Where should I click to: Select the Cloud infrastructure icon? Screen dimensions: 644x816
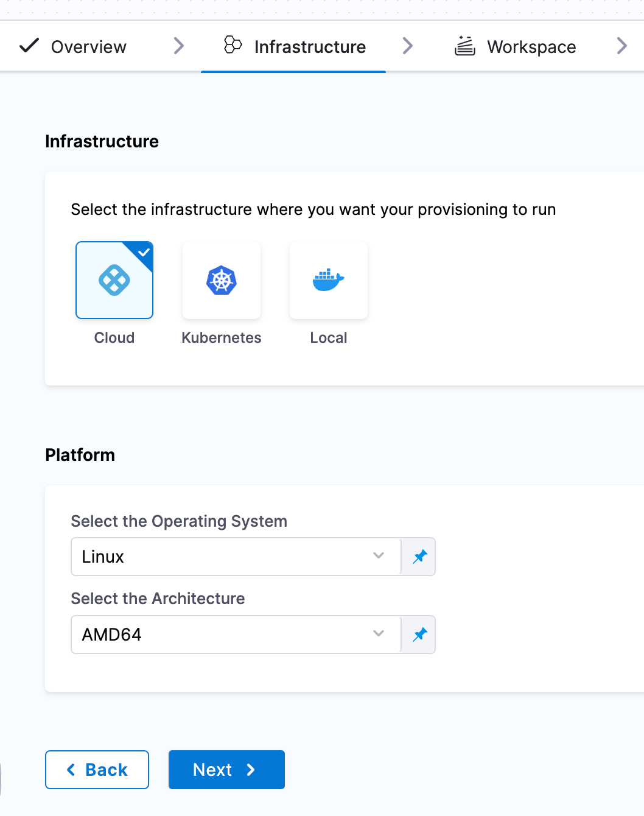pos(114,281)
